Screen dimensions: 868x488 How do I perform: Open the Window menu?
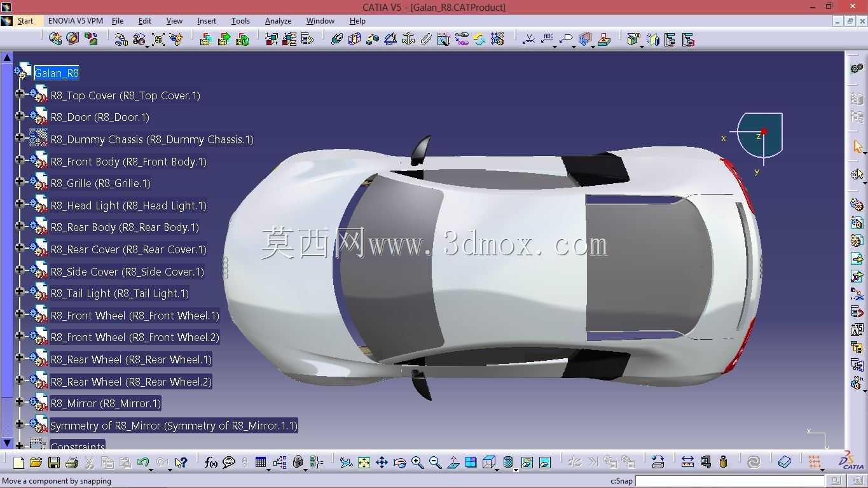point(320,21)
